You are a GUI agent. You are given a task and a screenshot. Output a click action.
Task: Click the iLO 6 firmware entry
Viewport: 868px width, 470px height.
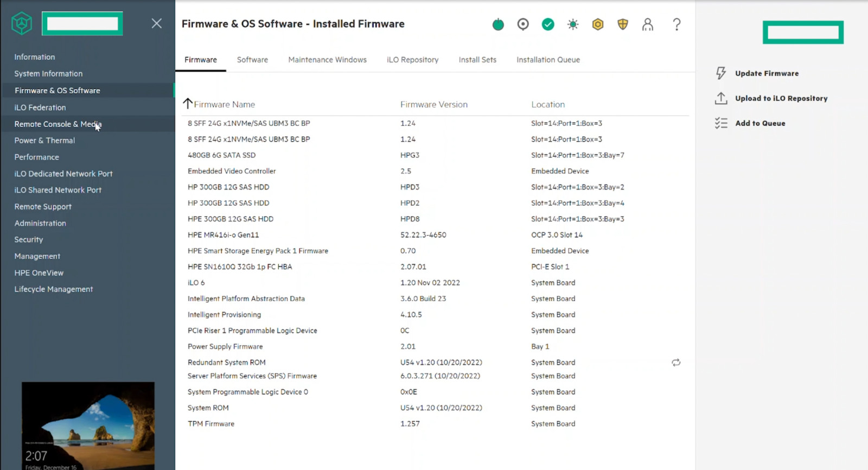point(196,283)
